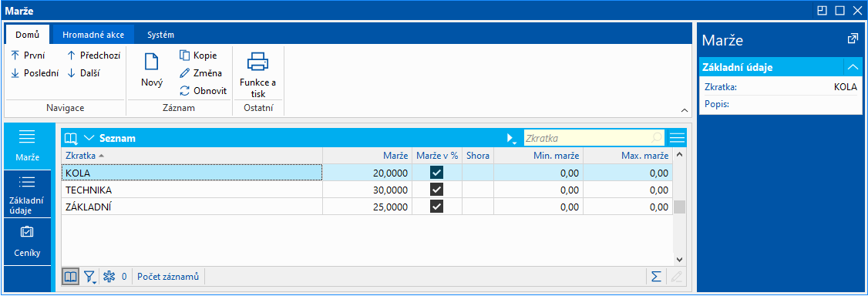This screenshot has height=296, width=868.
Task: Jump to last record with Poslední
Action: click(x=35, y=73)
